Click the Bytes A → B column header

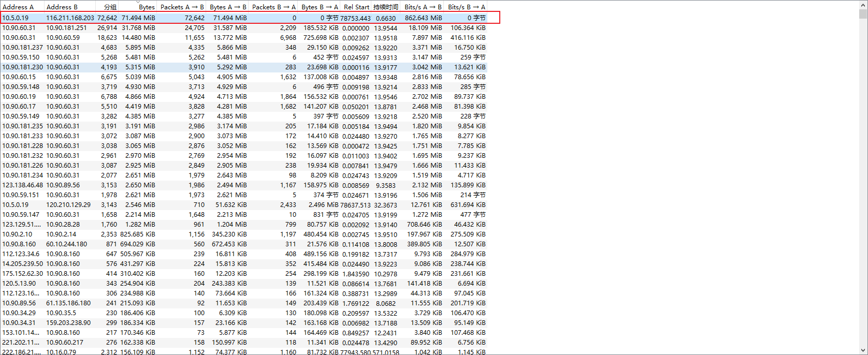coord(228,7)
